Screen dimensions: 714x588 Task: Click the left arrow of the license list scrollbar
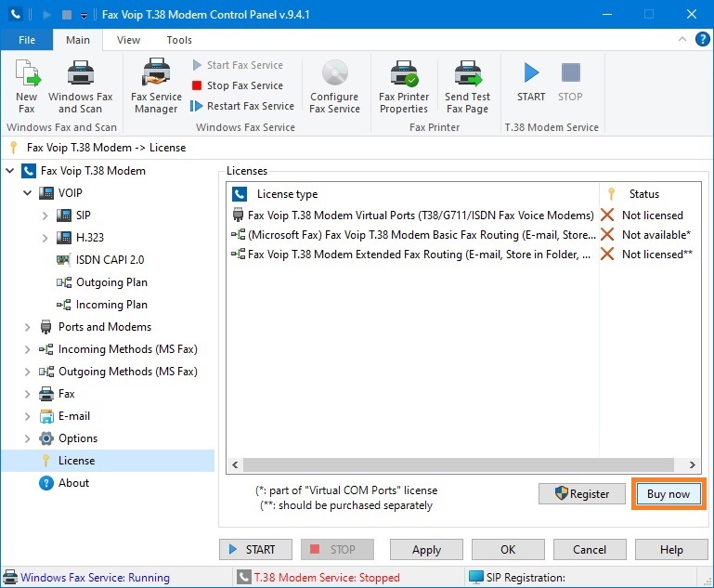pyautogui.click(x=235, y=464)
